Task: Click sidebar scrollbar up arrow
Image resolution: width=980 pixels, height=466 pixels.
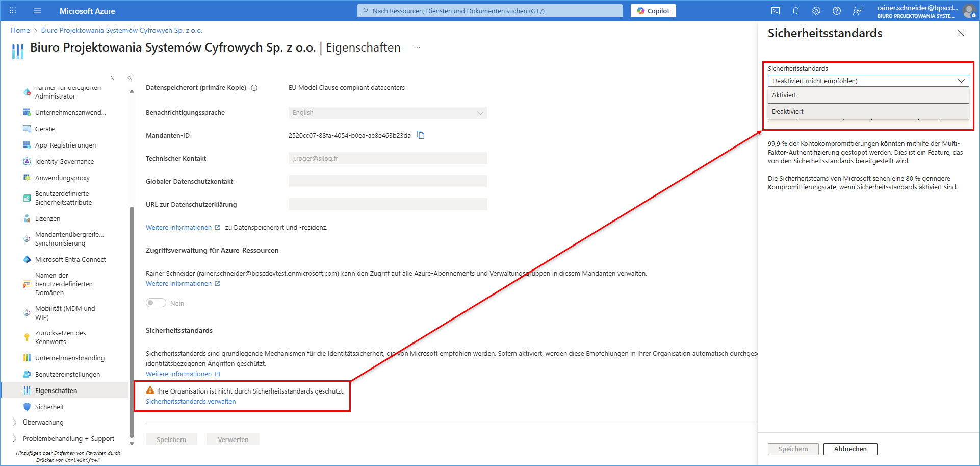Action: [x=132, y=92]
